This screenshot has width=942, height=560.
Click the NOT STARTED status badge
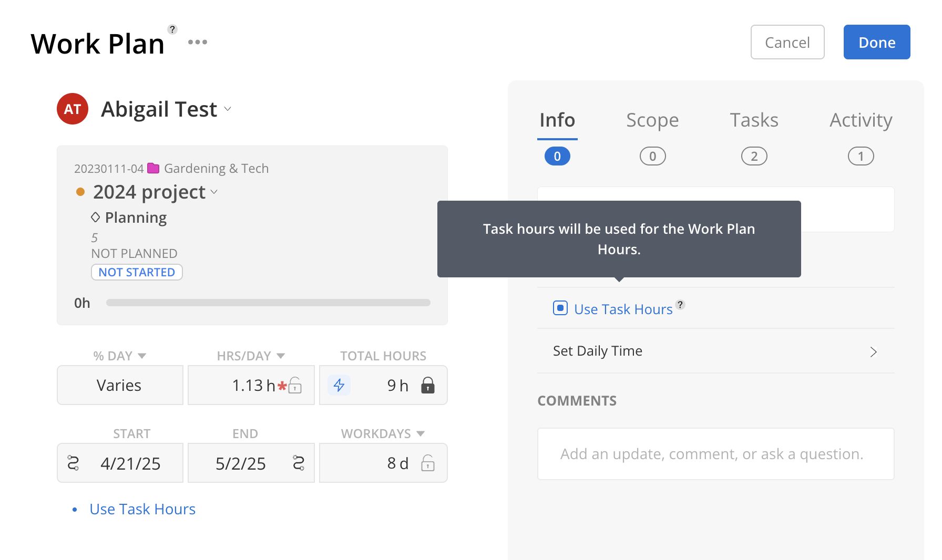137,272
